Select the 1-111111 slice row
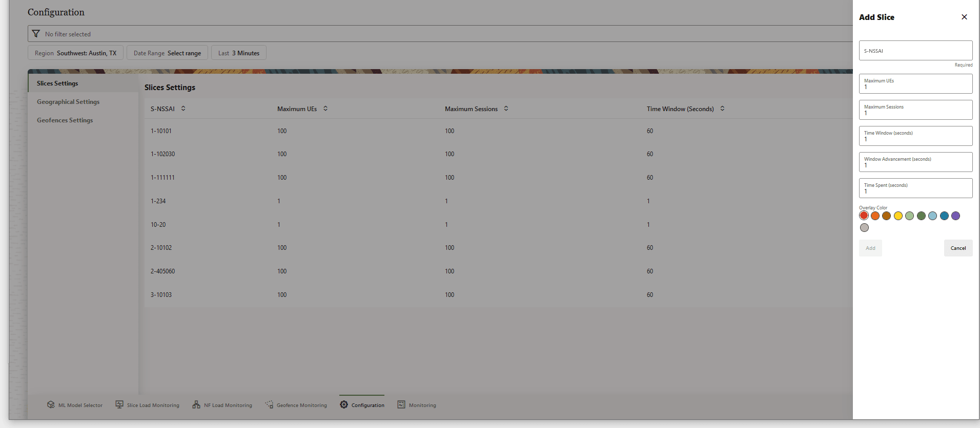This screenshot has height=428, width=980. click(499, 178)
